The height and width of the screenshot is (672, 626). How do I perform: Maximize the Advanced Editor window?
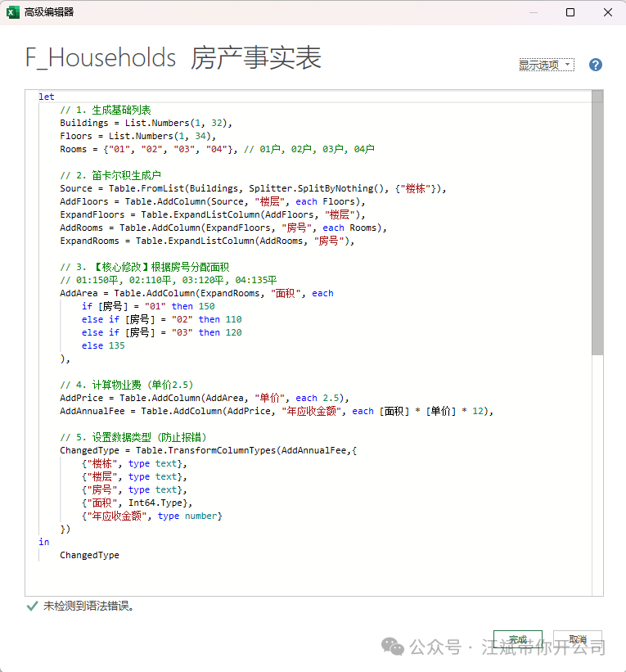point(570,11)
